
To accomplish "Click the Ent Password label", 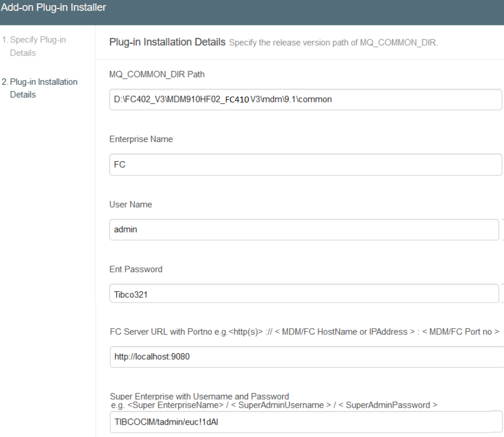I will (135, 269).
